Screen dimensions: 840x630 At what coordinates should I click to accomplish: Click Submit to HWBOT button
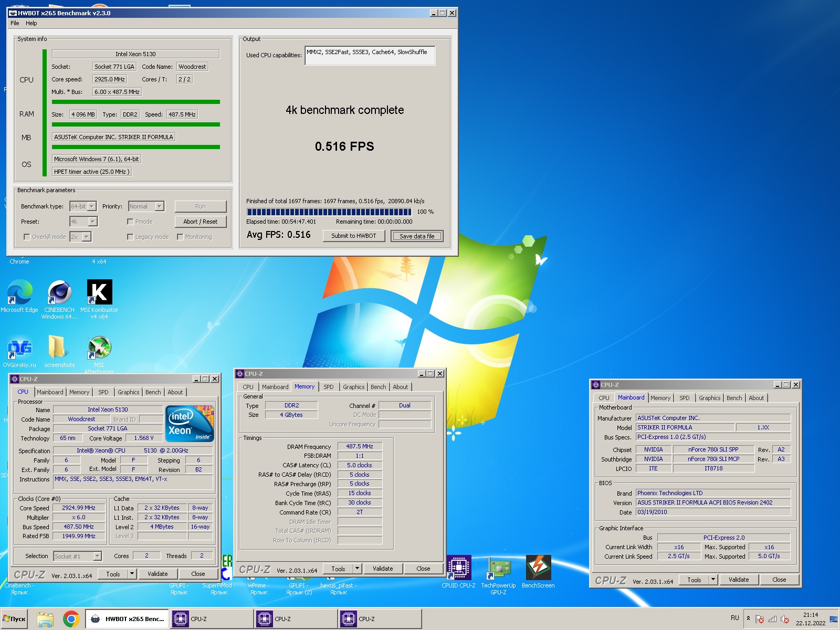354,236
